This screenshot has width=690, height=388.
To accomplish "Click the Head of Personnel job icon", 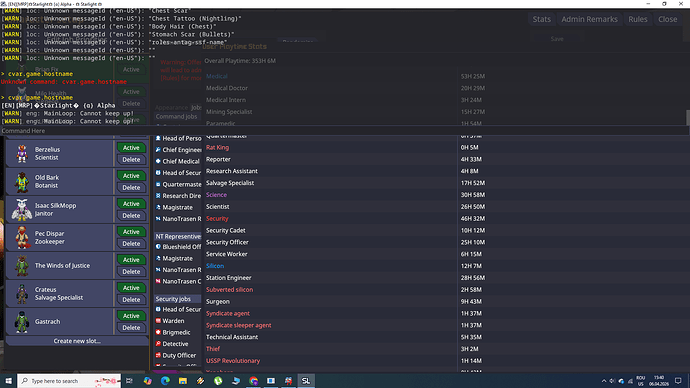I will [158, 138].
